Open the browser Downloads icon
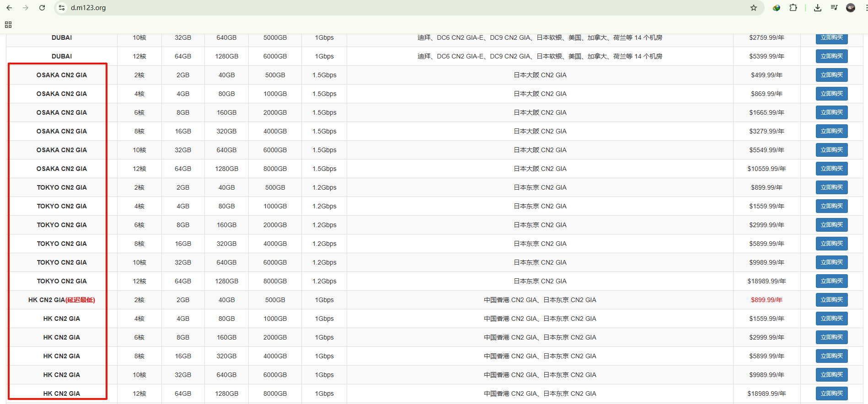Viewport: 868px width, 404px height. [818, 8]
